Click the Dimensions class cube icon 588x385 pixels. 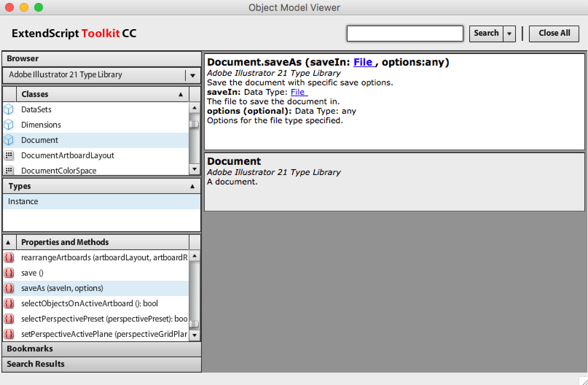(9, 125)
